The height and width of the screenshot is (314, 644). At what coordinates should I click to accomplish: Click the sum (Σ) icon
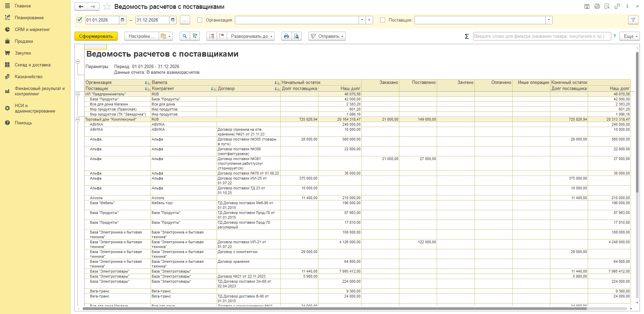pyautogui.click(x=467, y=36)
